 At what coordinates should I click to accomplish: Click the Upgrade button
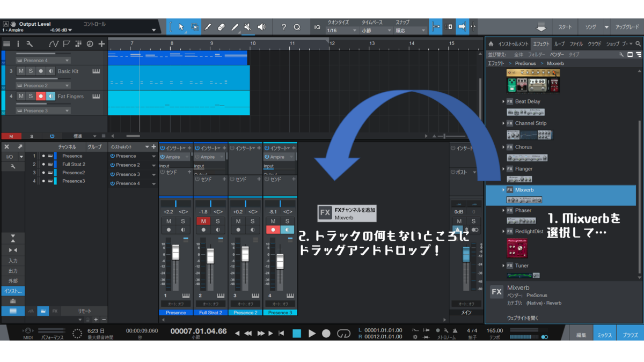(x=627, y=27)
